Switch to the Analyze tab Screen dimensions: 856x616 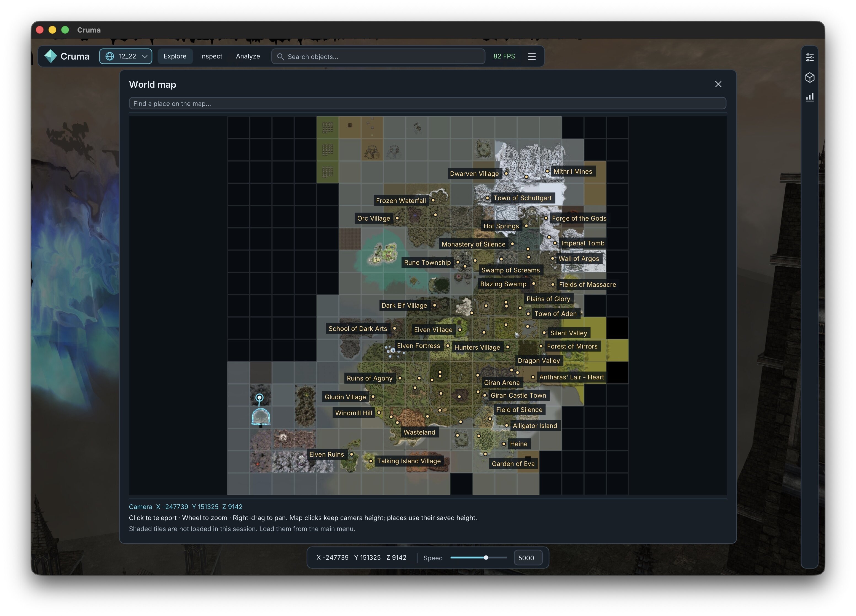click(x=248, y=56)
